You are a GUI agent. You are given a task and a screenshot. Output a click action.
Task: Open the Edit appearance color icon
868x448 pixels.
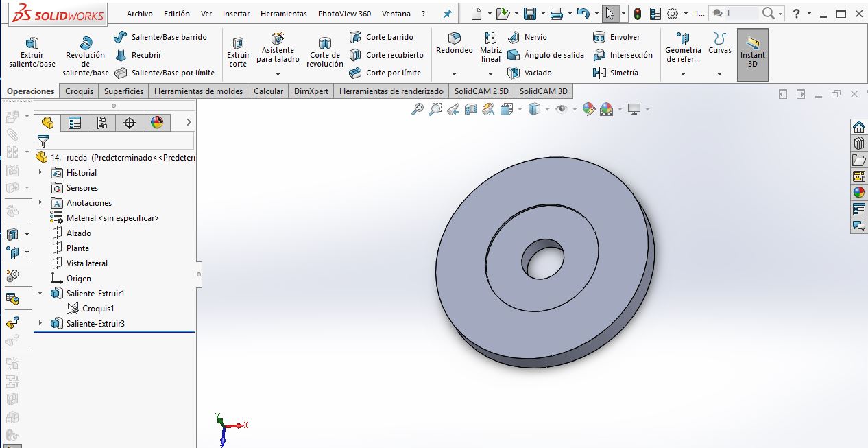tap(588, 108)
